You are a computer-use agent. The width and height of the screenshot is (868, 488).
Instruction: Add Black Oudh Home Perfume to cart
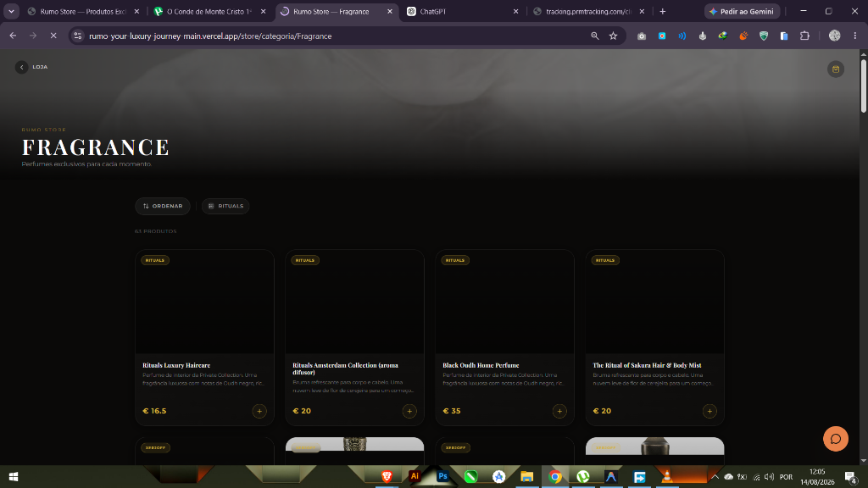click(x=559, y=411)
